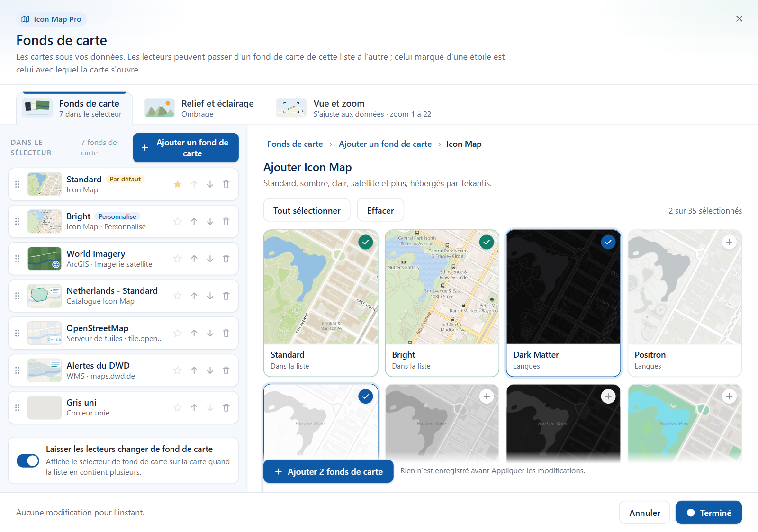Image resolution: width=758 pixels, height=532 pixels.
Task: Click the star on the Gris uni row
Action: (178, 407)
